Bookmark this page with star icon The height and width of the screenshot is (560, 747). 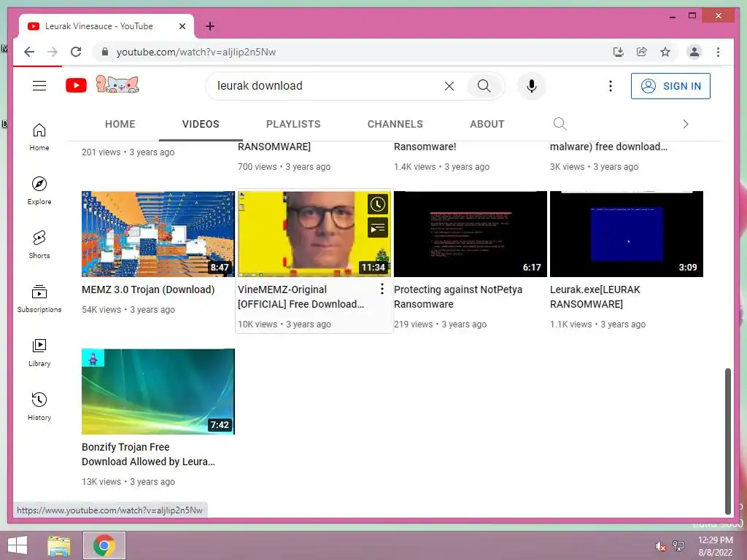click(x=665, y=52)
